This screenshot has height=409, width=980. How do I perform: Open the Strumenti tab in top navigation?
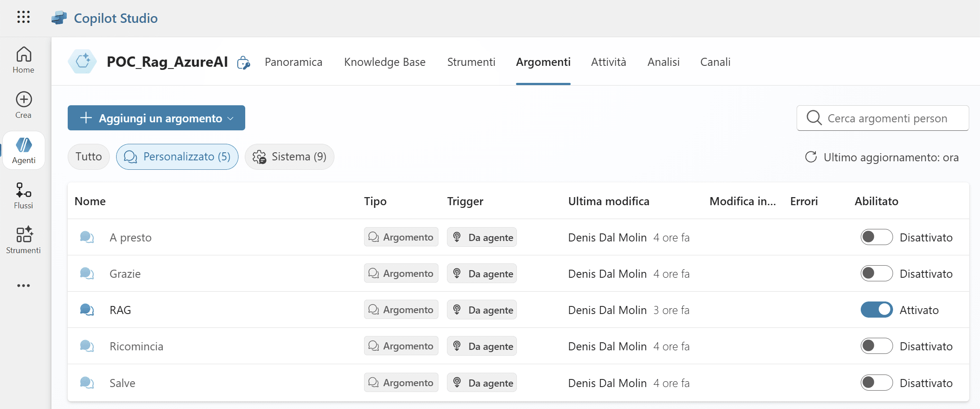click(471, 62)
